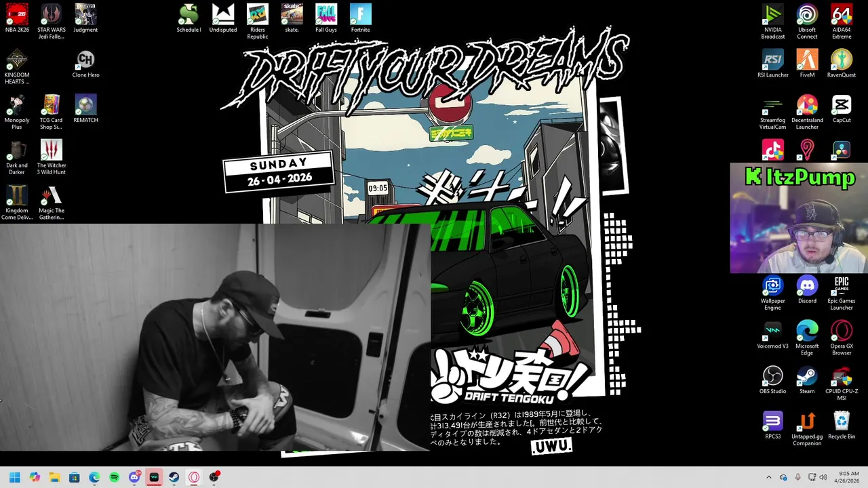
Task: Click the black-and-white video overlay
Action: 215,338
